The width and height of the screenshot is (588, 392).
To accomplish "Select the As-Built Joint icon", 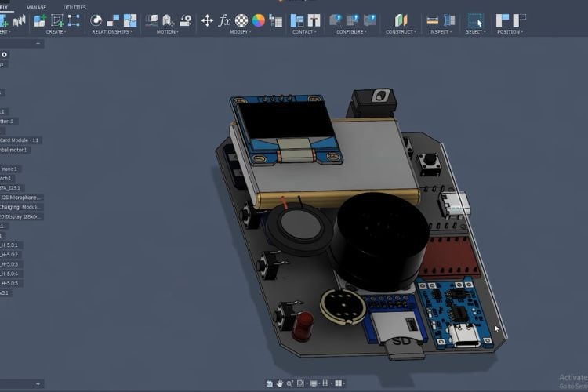I will (x=113, y=20).
